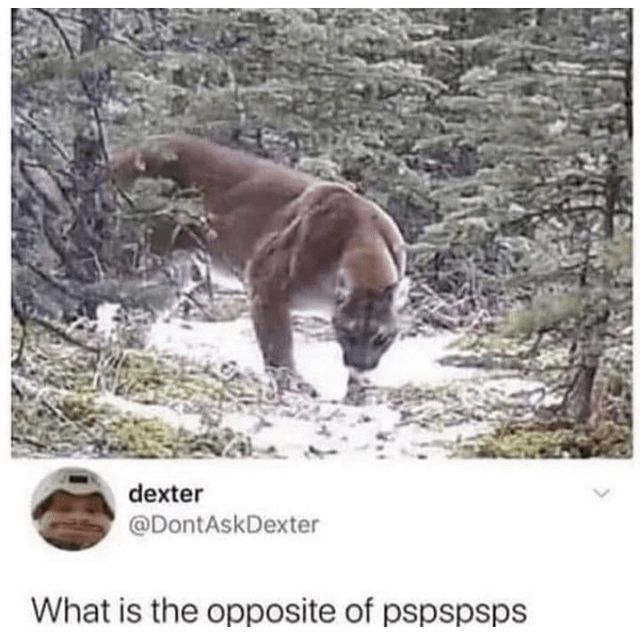Open the cougar photo attachment
Viewport: 640px width, 635px height.
point(322,233)
